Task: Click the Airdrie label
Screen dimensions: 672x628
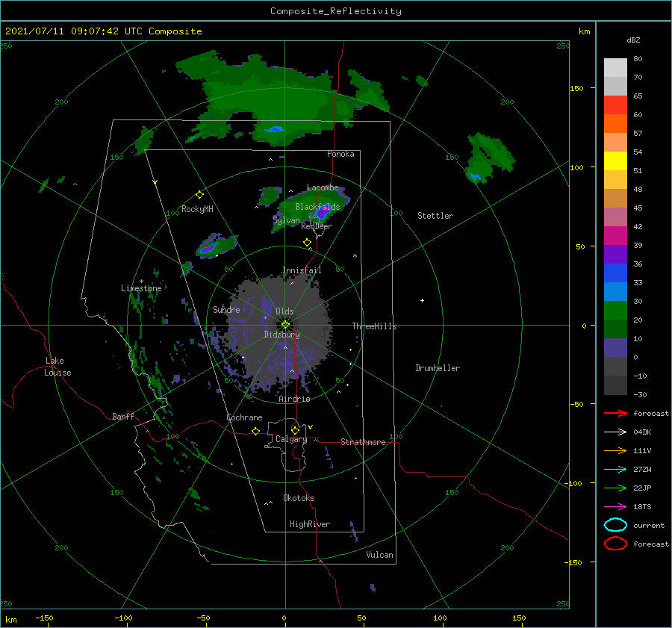Action: click(294, 399)
